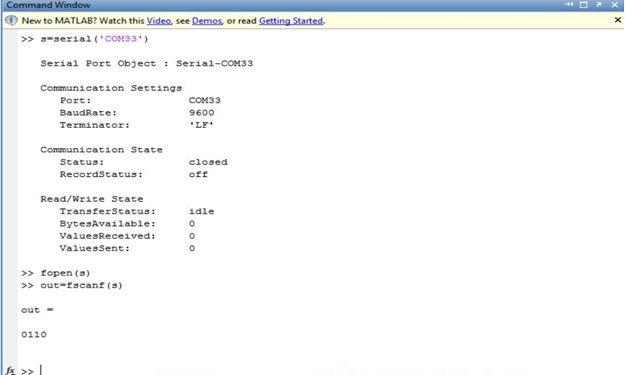The image size is (626, 375).
Task: Open the Demos link
Action: tap(207, 21)
